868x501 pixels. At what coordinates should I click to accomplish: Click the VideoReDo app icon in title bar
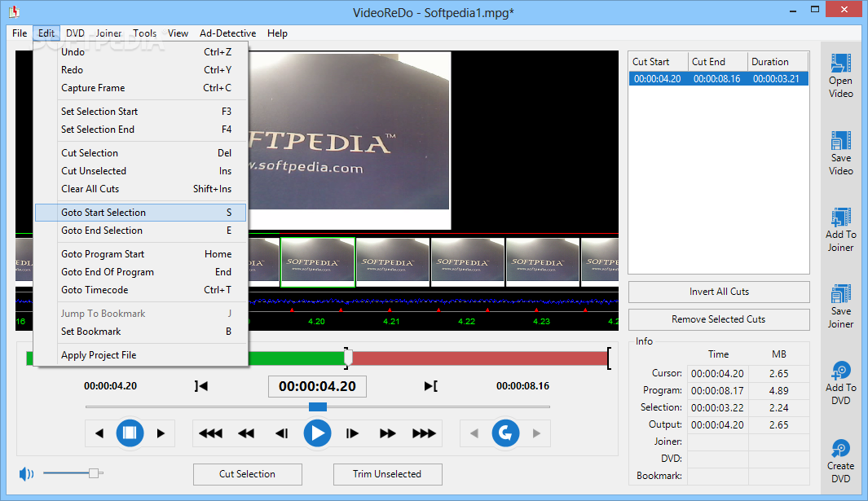(14, 11)
